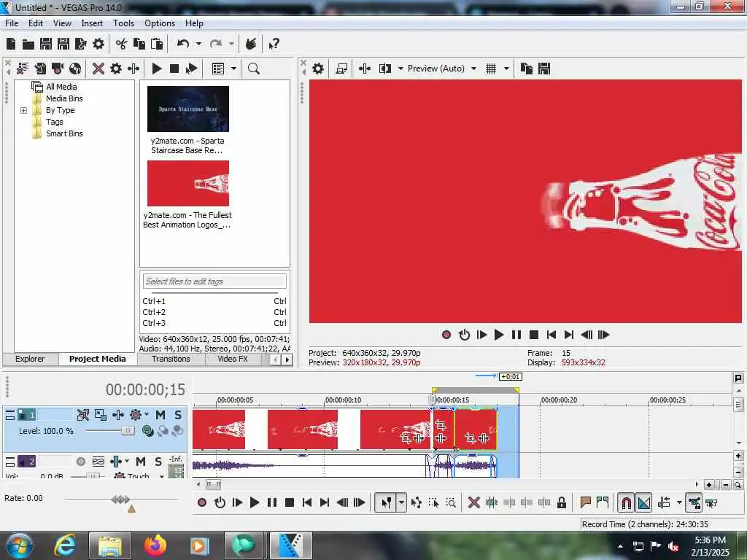Screen dimensions: 747x560
Task: Select the Zoom edit tool
Action: point(451,502)
